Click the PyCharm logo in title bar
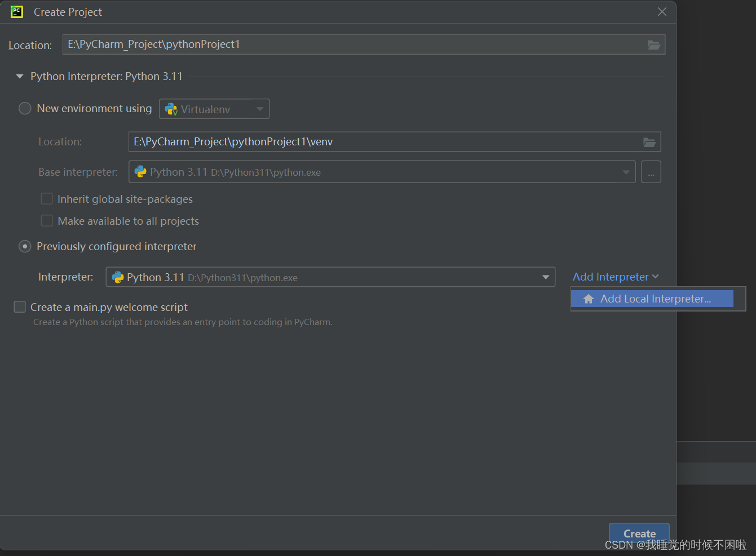The image size is (756, 556). tap(17, 12)
